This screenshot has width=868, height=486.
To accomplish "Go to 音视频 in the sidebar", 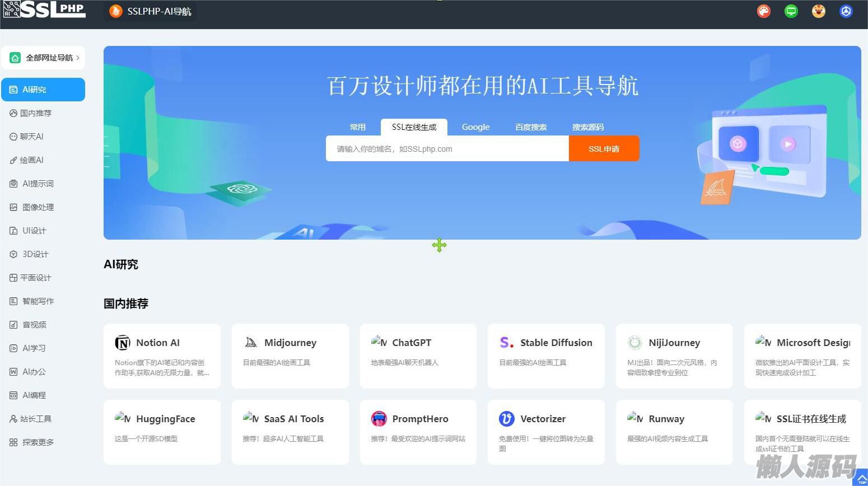I will [43, 325].
